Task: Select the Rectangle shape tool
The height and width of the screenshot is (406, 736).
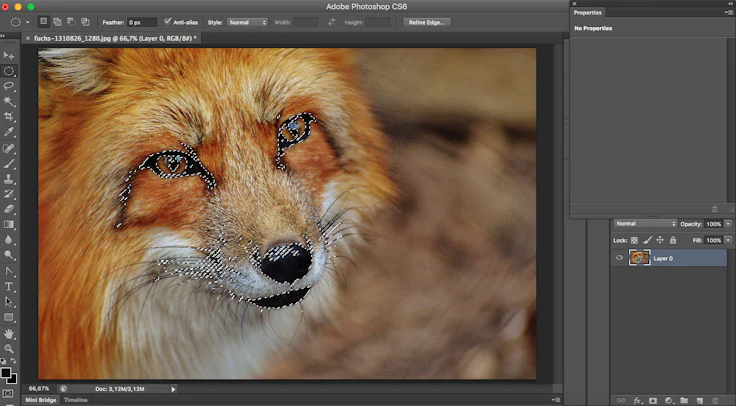Action: (8, 317)
